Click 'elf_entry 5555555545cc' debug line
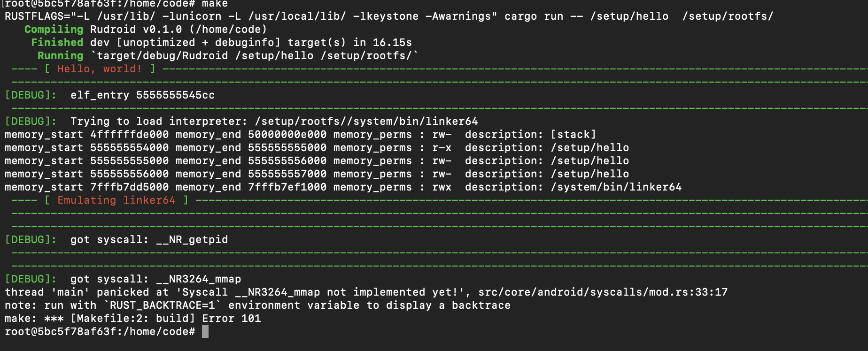The image size is (868, 351). [x=142, y=95]
